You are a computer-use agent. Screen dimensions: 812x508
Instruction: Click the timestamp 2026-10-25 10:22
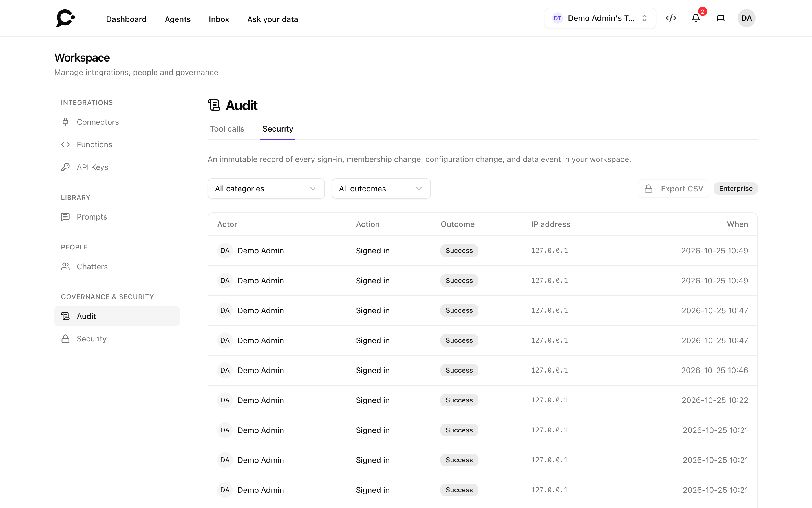click(x=715, y=400)
